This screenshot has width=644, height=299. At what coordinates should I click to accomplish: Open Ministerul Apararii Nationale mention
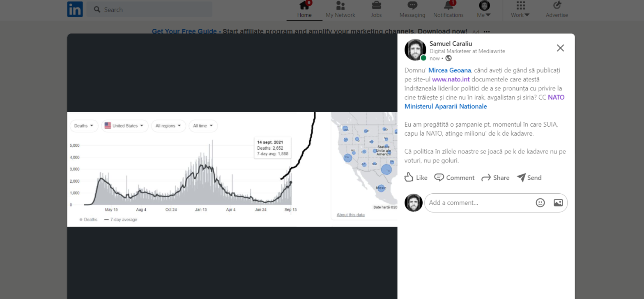click(446, 107)
